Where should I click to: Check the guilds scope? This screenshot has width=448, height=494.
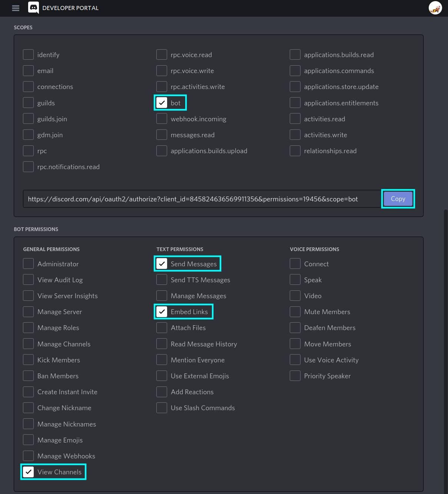(x=28, y=103)
